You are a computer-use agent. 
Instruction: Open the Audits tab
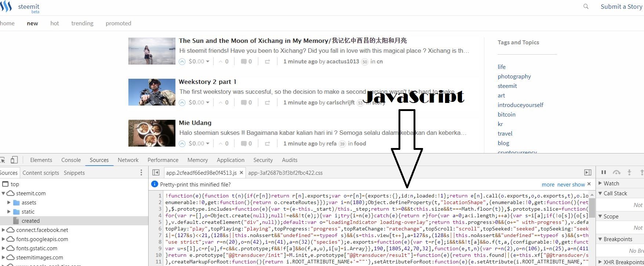click(290, 160)
